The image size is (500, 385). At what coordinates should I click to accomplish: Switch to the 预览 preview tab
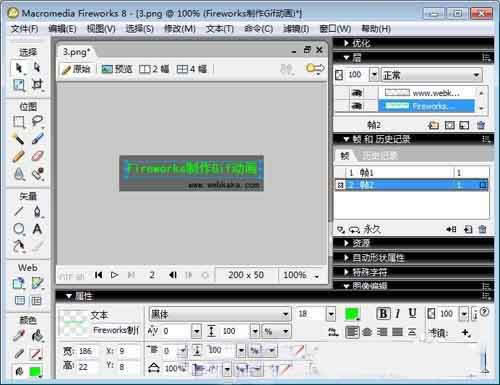117,69
